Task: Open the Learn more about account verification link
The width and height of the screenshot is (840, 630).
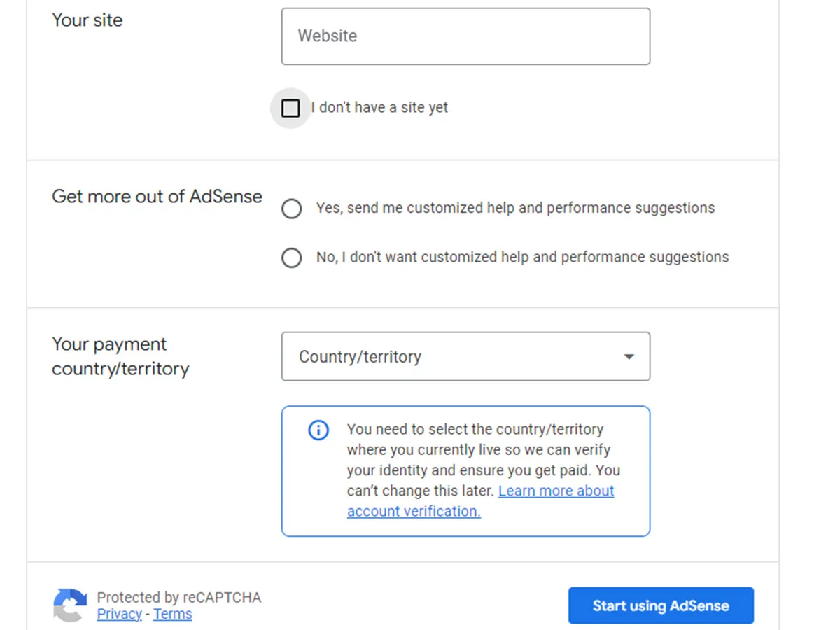Action: (556, 491)
